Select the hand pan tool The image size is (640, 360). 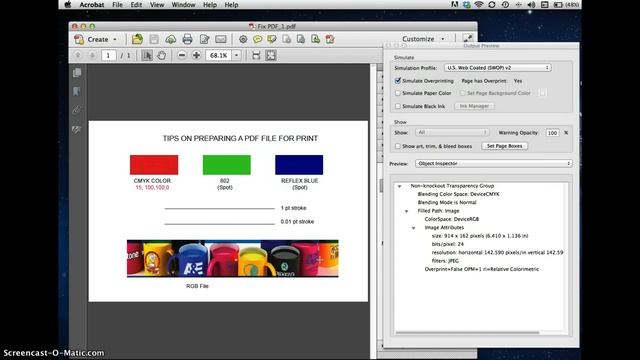[162, 55]
